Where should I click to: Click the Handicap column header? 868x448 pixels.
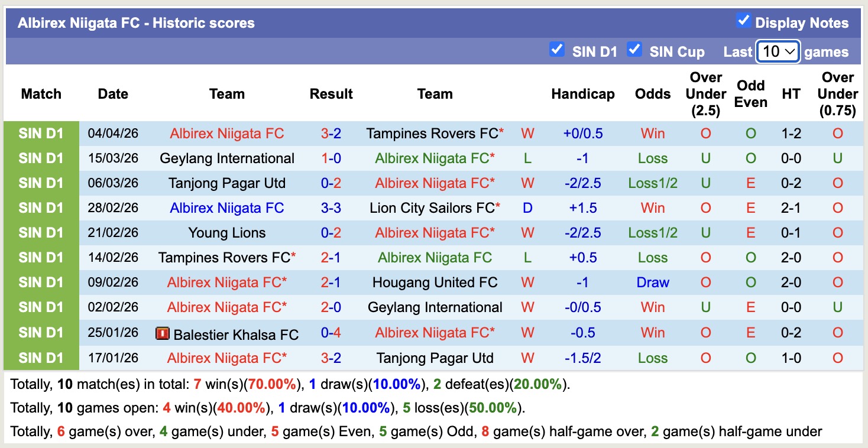pos(582,94)
